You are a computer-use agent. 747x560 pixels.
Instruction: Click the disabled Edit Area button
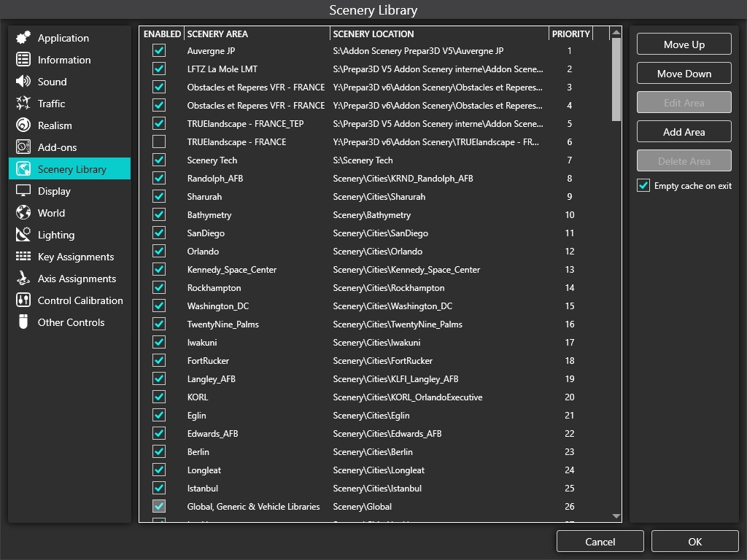(684, 103)
